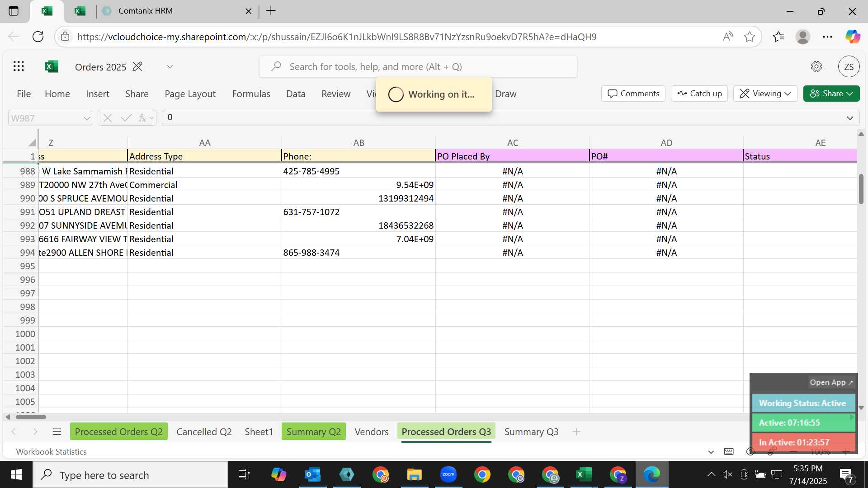The image size is (868, 488).
Task: Open the Home ribbon tab
Action: (x=57, y=94)
